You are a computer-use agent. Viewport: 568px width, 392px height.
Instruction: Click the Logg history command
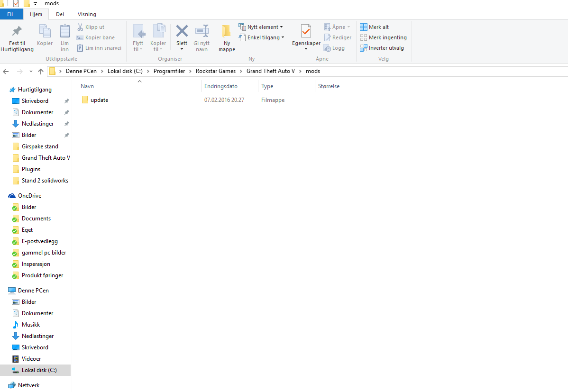(x=334, y=48)
